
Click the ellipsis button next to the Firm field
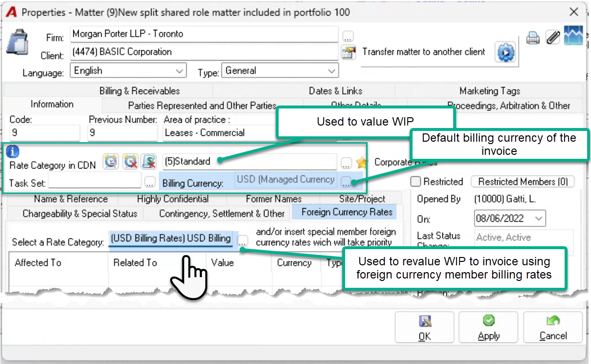click(348, 36)
